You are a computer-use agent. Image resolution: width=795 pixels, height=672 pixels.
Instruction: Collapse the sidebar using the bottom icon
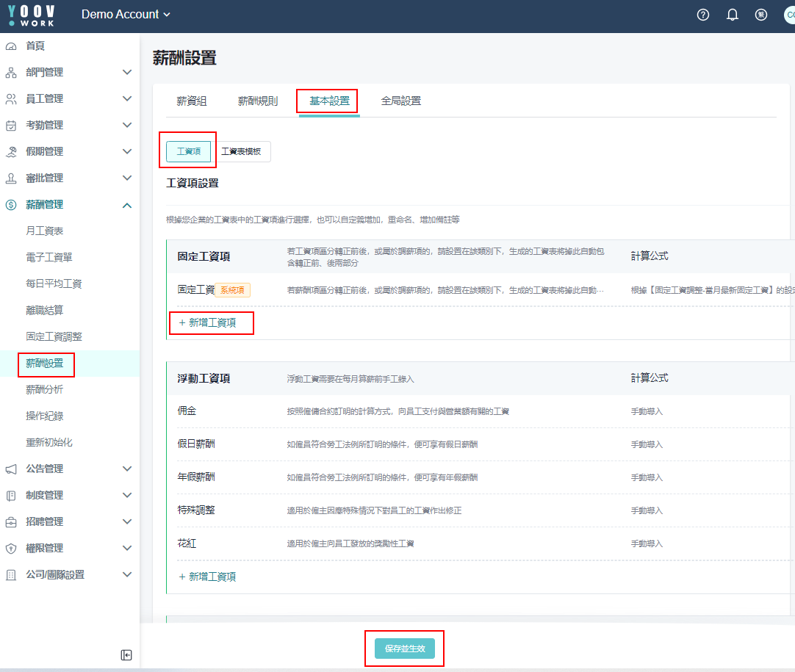point(126,655)
